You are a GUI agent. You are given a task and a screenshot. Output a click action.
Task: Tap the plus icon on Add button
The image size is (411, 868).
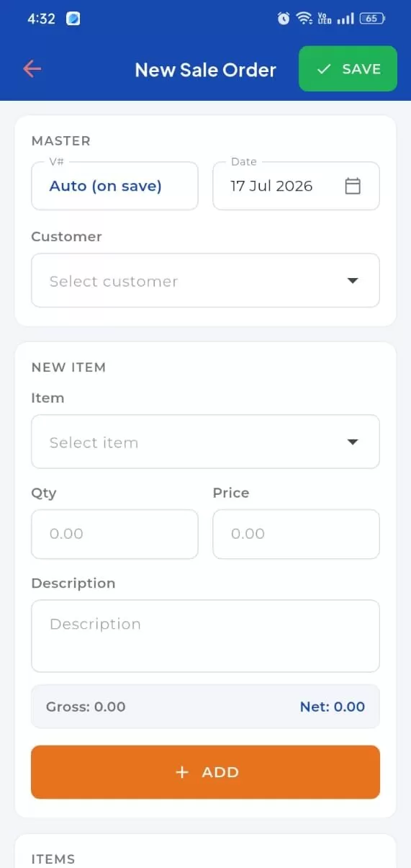[x=182, y=772]
